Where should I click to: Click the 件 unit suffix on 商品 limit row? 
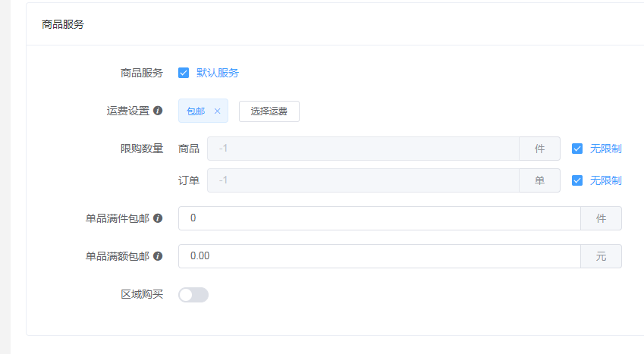539,149
